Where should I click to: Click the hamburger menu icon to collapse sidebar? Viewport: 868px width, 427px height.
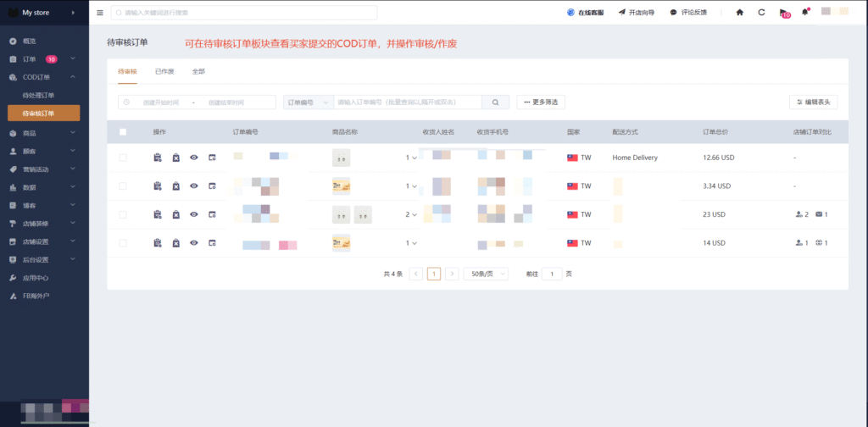click(100, 13)
